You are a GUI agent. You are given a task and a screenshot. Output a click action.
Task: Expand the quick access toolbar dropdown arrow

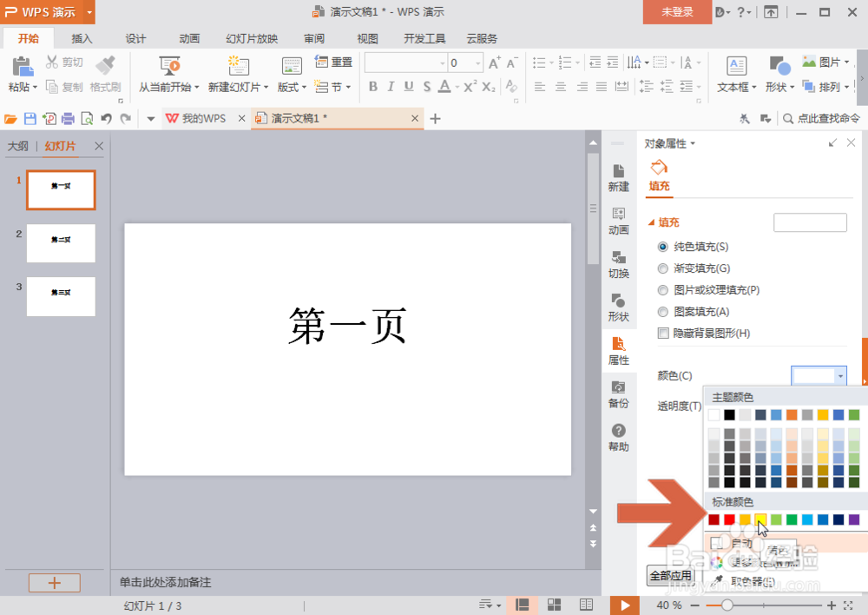pos(150,118)
